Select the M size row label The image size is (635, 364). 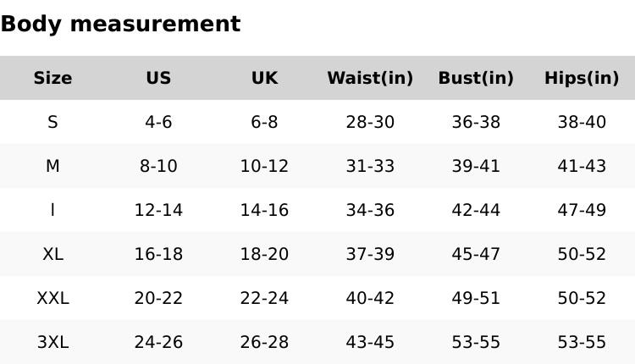(x=52, y=166)
